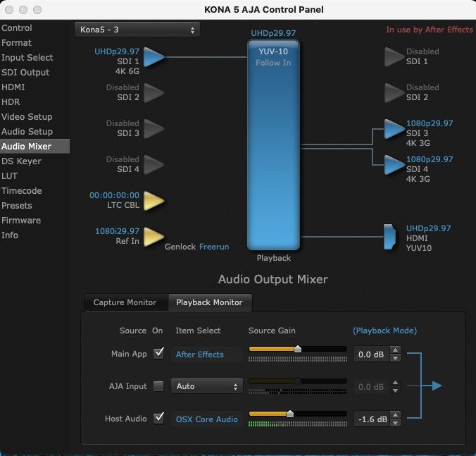Image resolution: width=476 pixels, height=456 pixels.
Task: Disable the Main App source checkbox
Action: click(158, 353)
